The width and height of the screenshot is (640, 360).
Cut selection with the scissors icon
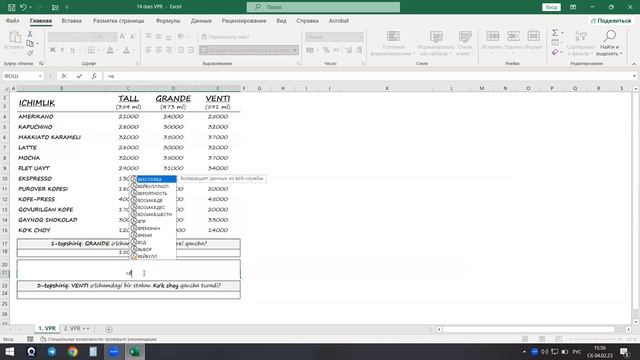(30, 34)
